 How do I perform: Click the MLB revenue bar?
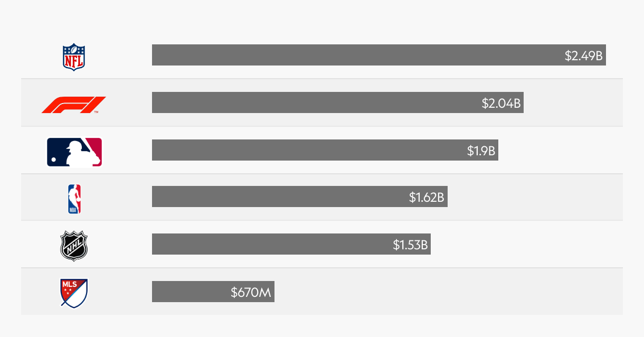325,150
